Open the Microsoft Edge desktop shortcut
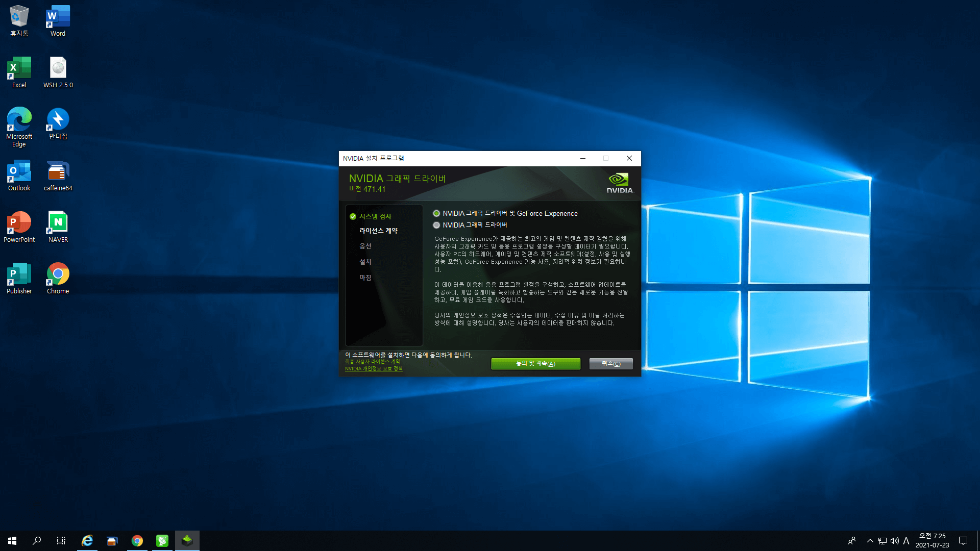 (19, 128)
